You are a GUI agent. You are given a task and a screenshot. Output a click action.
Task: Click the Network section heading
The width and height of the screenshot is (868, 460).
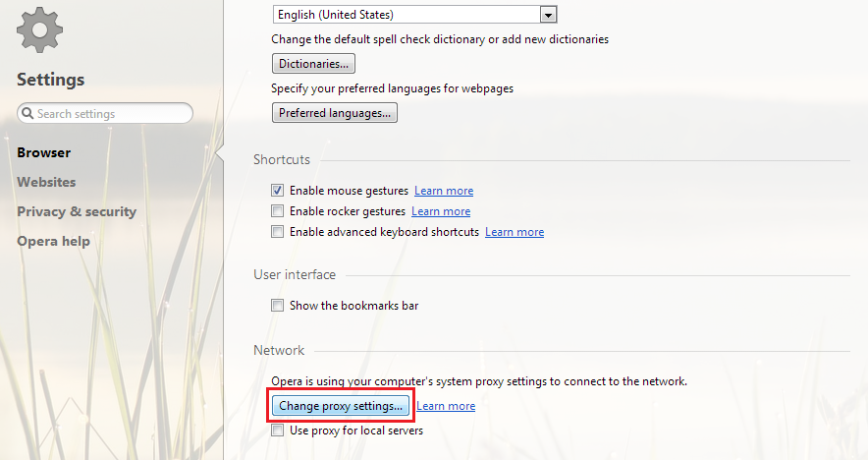point(279,350)
